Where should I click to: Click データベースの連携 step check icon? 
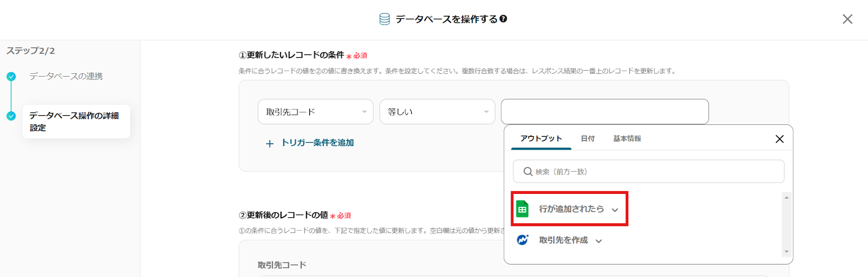tap(11, 77)
